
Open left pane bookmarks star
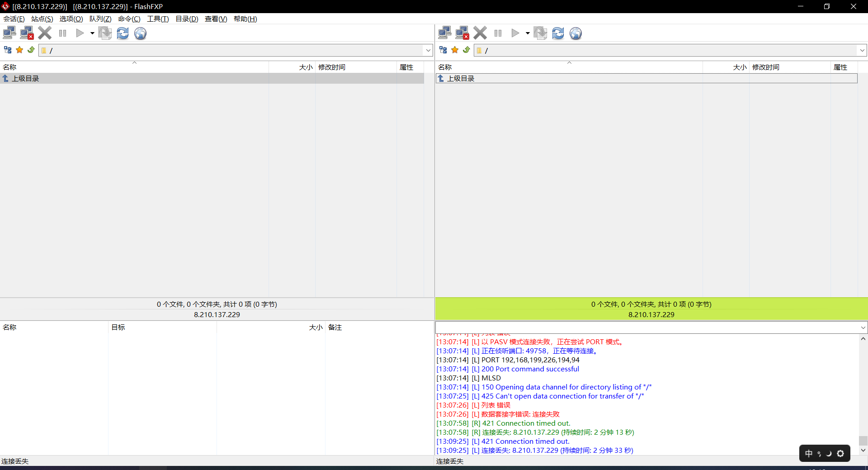[19, 50]
